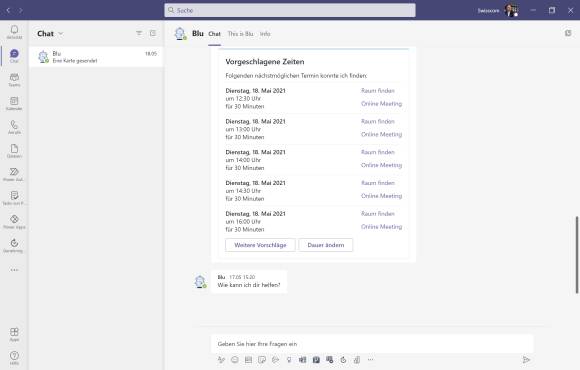Select the Chat icon in left rail

click(14, 56)
